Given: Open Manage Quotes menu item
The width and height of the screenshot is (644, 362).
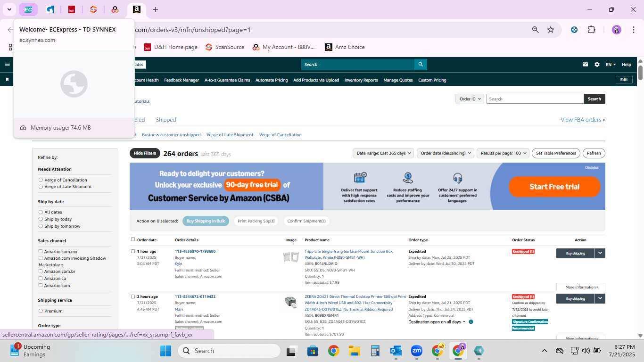Looking at the screenshot, I should click(398, 80).
